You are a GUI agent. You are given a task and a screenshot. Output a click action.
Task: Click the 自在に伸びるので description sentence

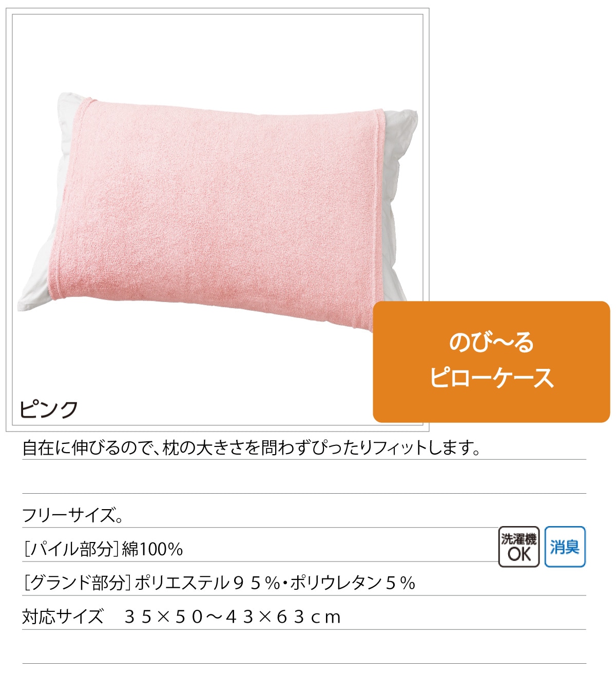pyautogui.click(x=252, y=448)
